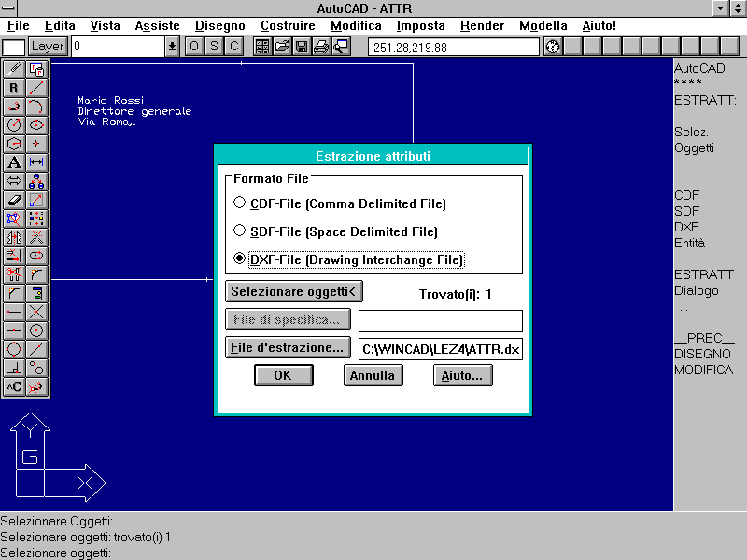Select the Center object snap icon
The image size is (747, 560).
pos(36,331)
